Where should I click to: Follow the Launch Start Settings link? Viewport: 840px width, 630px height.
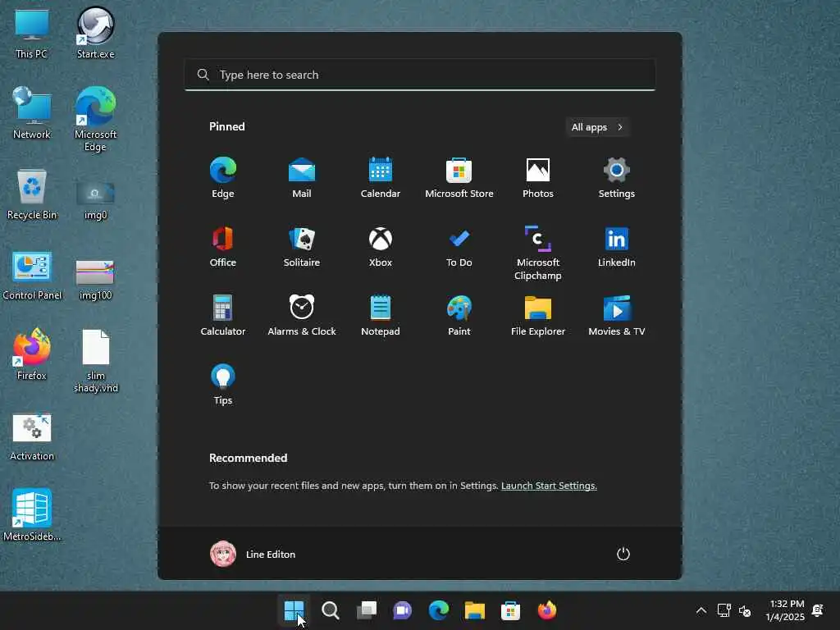click(549, 486)
